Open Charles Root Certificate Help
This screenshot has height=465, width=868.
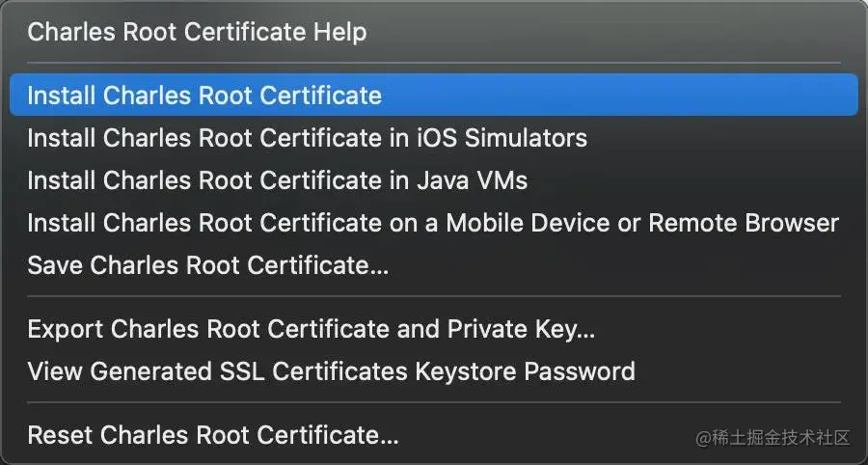click(x=433, y=32)
